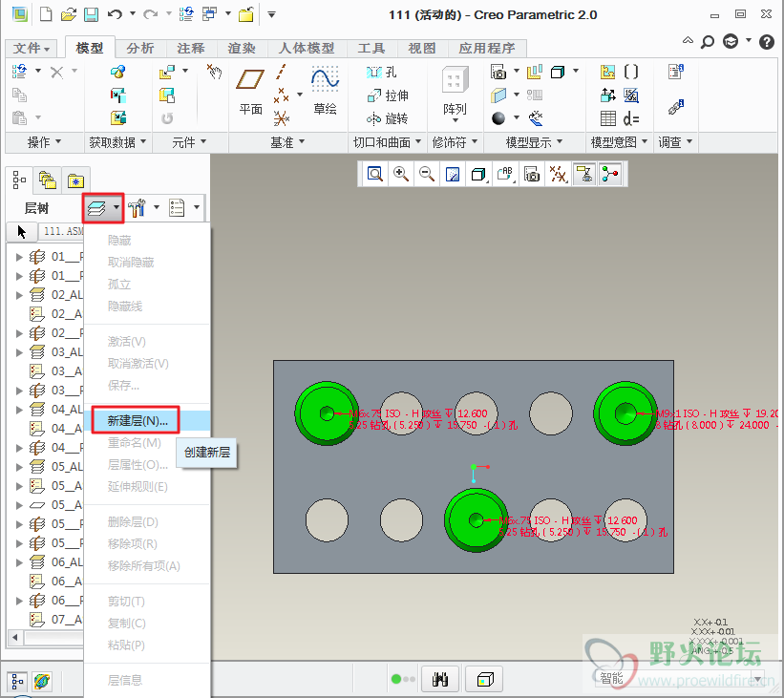Click the 应用程序 ribbon tab
Screen dimensions: 784x698
point(486,48)
